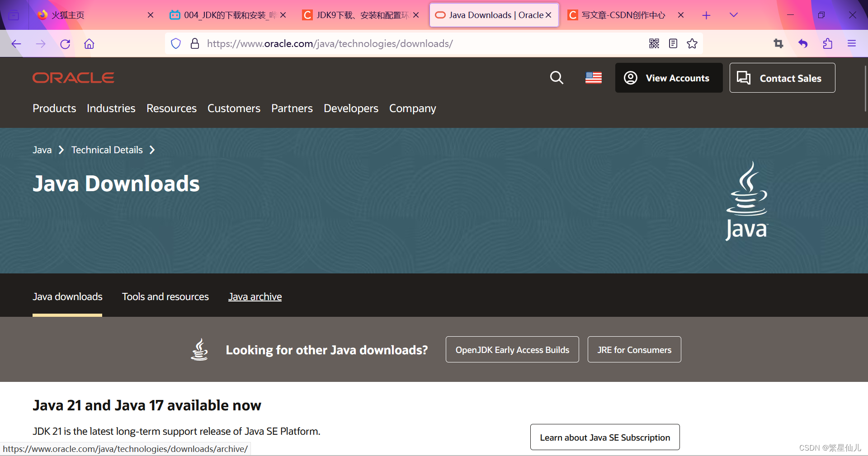Open the Partners menu

[292, 108]
